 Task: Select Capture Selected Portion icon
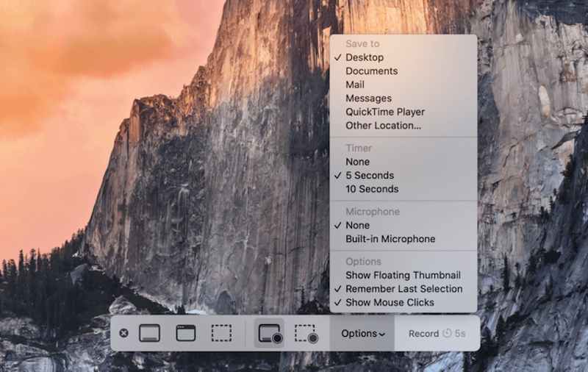(x=221, y=333)
